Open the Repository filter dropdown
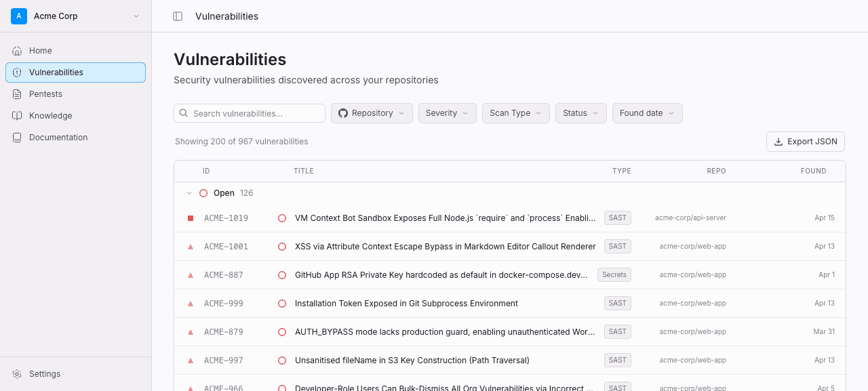Image resolution: width=868 pixels, height=391 pixels. [372, 113]
